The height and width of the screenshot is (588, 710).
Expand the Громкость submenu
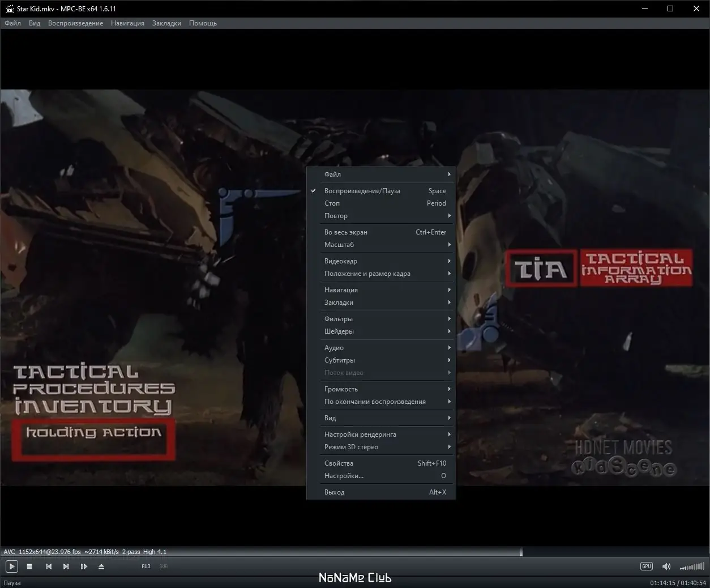[x=381, y=389]
